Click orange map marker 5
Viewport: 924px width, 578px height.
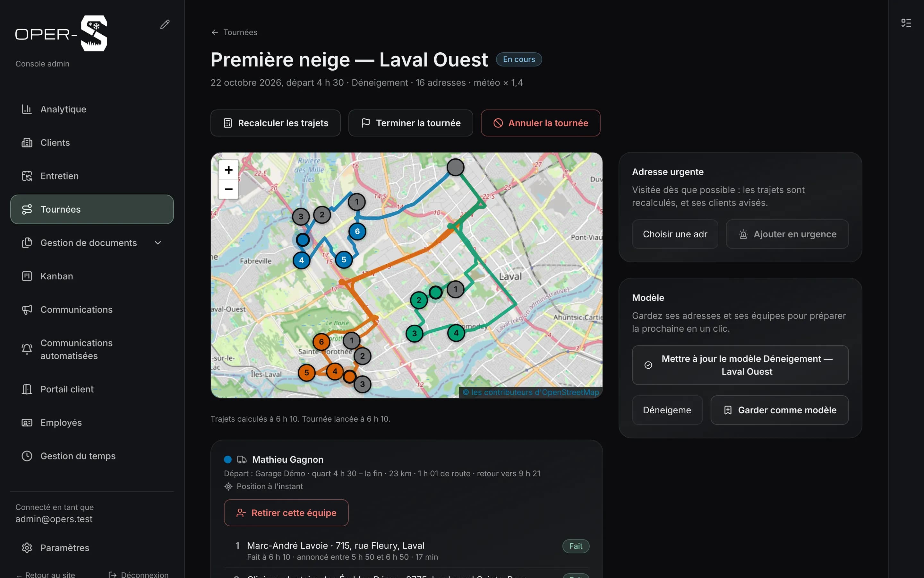pos(306,373)
